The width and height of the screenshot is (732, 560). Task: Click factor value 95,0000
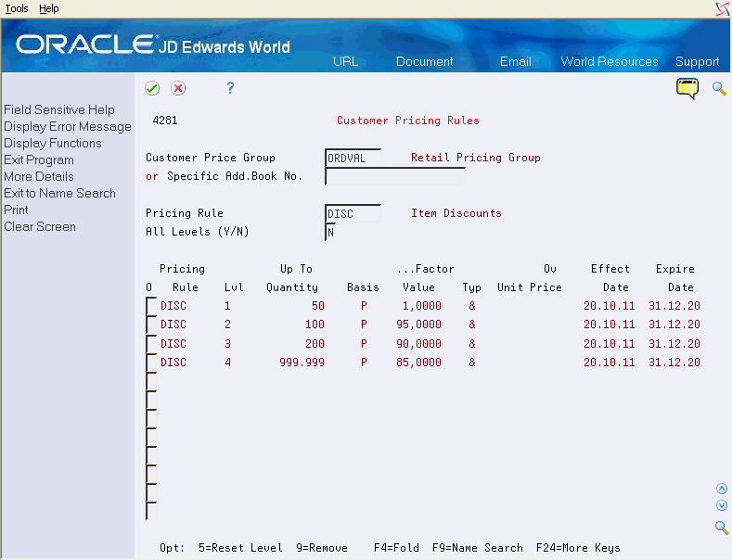tap(418, 325)
